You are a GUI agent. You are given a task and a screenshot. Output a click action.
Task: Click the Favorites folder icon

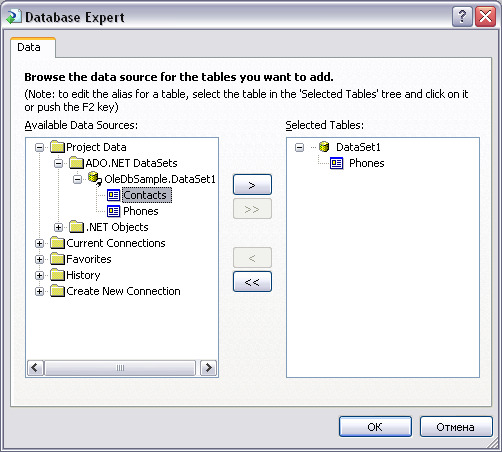[57, 259]
